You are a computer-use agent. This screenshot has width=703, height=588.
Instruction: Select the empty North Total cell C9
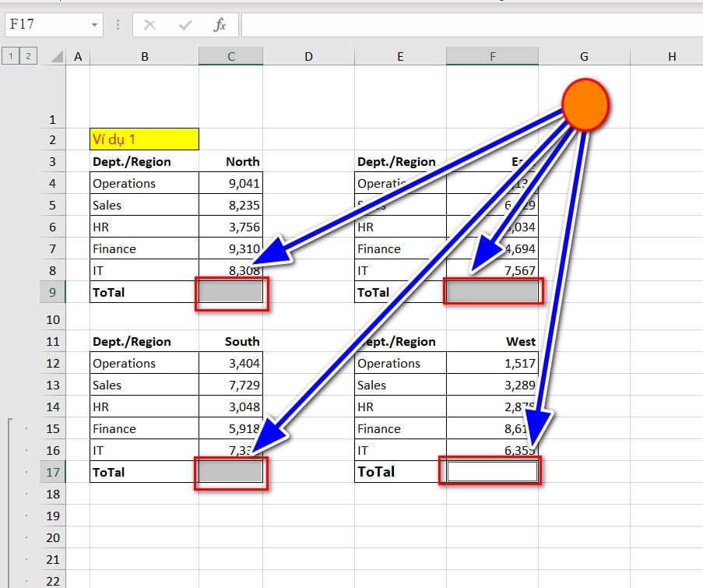click(x=231, y=292)
